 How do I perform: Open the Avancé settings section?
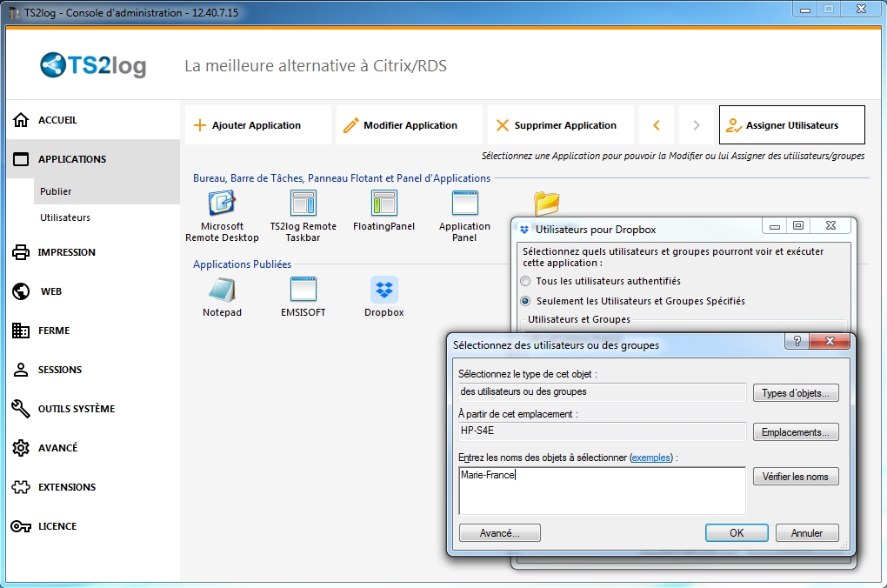pyautogui.click(x=93, y=448)
